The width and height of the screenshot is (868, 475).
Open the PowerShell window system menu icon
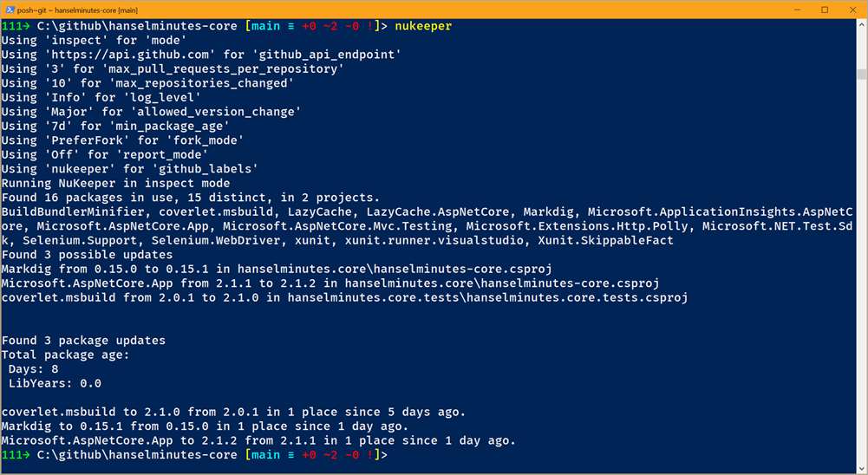point(10,10)
